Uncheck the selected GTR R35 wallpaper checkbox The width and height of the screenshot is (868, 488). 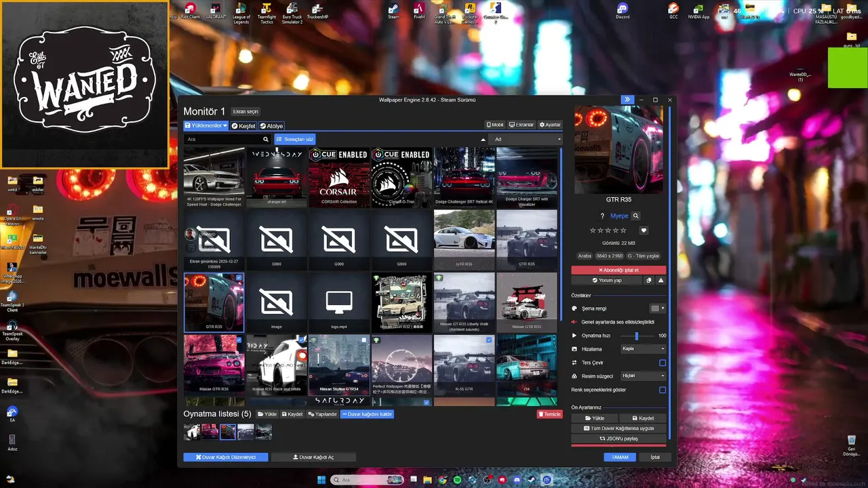click(x=239, y=277)
